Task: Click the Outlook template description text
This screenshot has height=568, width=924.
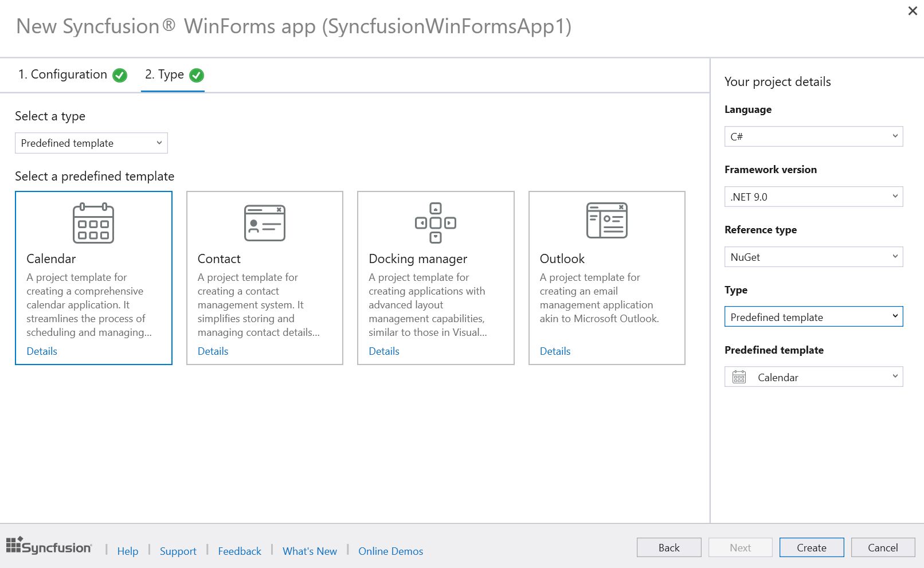Action: (x=600, y=298)
